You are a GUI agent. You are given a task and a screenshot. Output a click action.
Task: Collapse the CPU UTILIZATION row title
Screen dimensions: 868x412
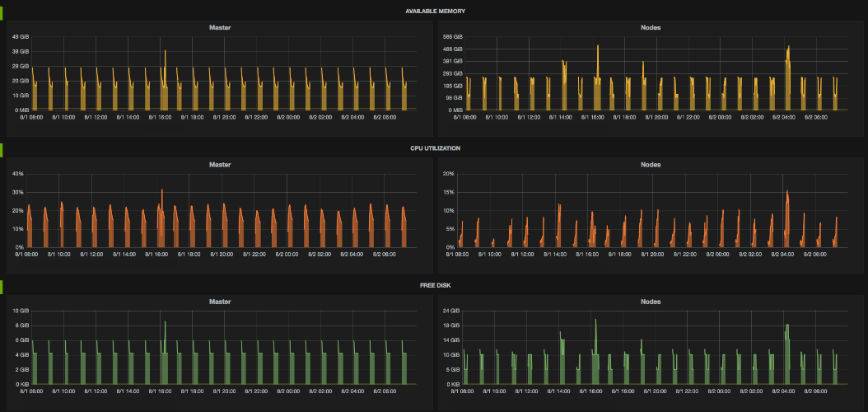[x=434, y=148]
